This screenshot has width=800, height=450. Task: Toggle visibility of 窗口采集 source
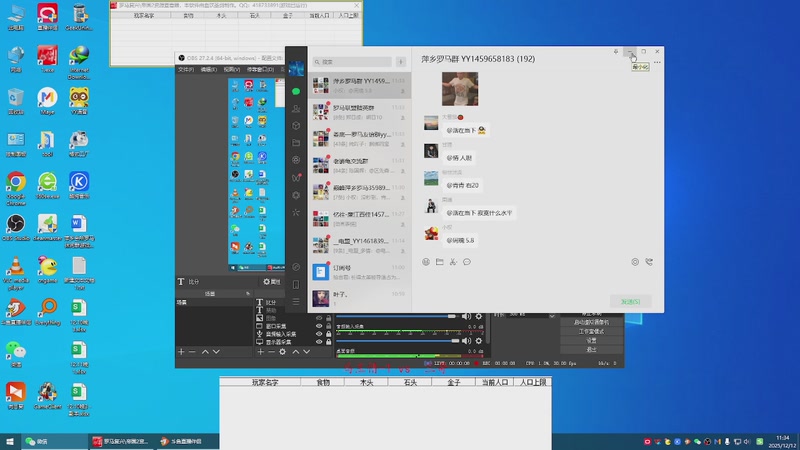[319, 326]
